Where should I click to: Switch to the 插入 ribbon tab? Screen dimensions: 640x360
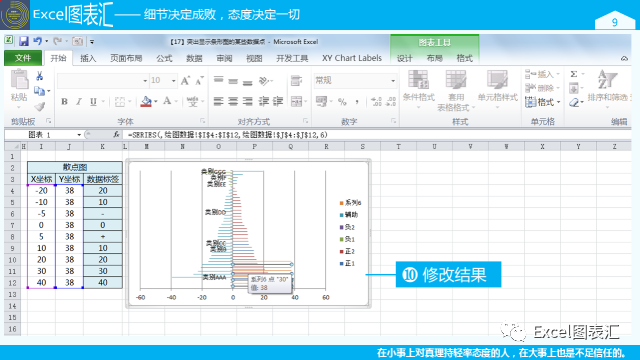88,58
